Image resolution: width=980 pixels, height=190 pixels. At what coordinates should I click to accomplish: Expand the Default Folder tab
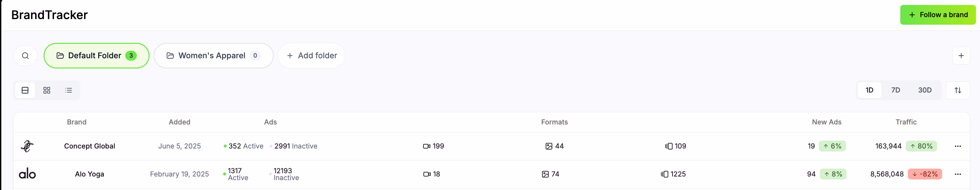click(x=96, y=55)
